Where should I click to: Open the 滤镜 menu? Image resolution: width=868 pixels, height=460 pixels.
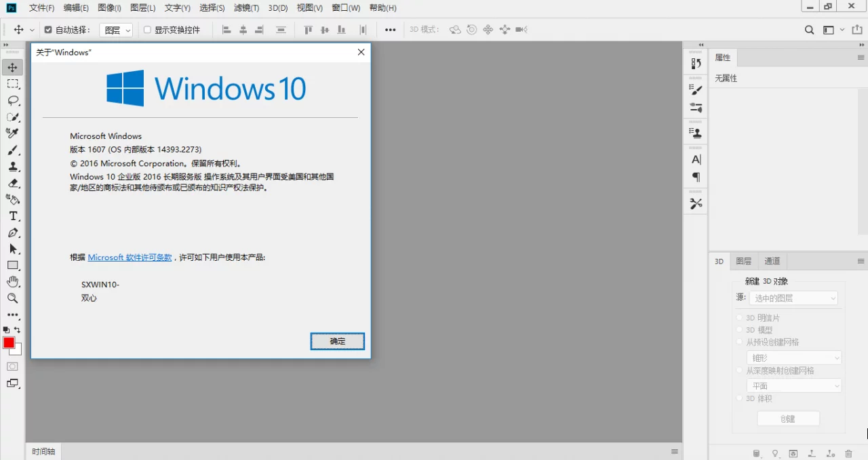pos(245,7)
